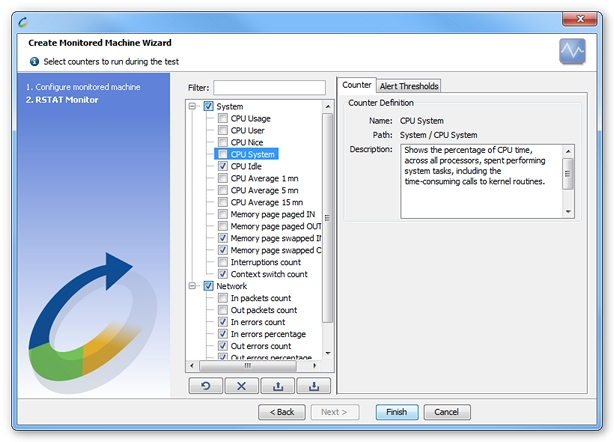This screenshot has width=614, height=442.
Task: Uncheck the CPU Idle counter
Action: [x=223, y=166]
